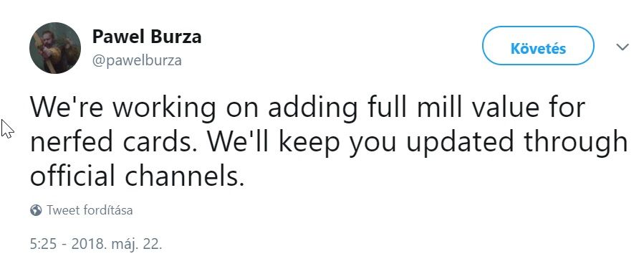Viewport: 644px width, 264px height.
Task: Open Pawel Burza's profile avatar picture
Action: pyautogui.click(x=55, y=48)
